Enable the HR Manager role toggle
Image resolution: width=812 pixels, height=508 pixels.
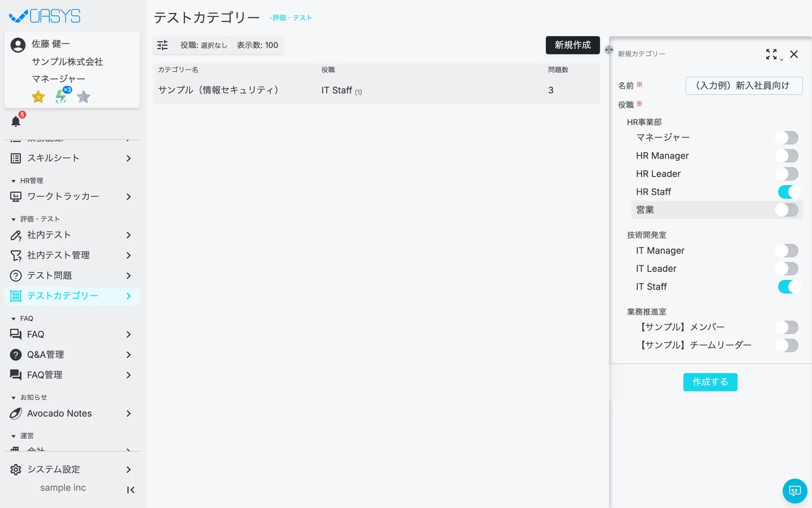tap(787, 156)
